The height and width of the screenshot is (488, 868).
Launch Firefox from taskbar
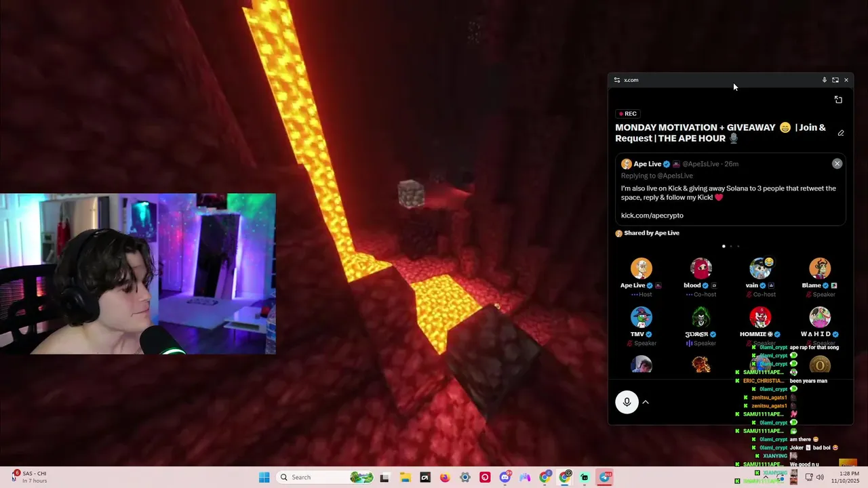click(x=445, y=477)
